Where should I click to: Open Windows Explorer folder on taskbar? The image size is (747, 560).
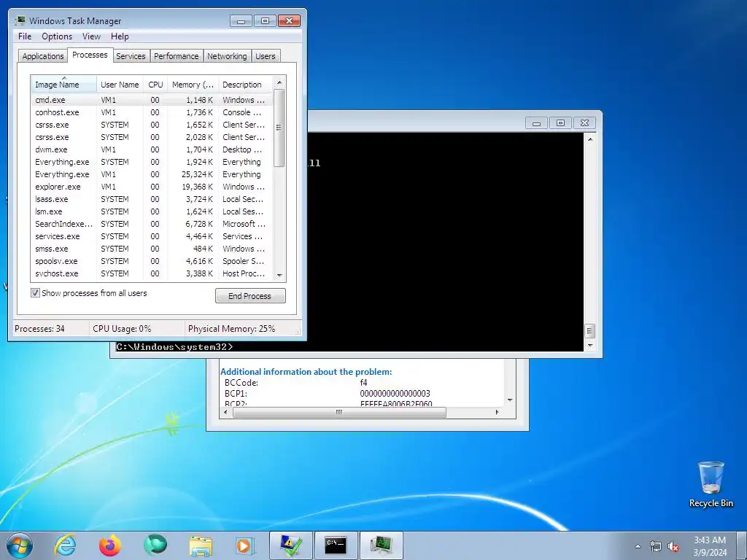(x=201, y=545)
